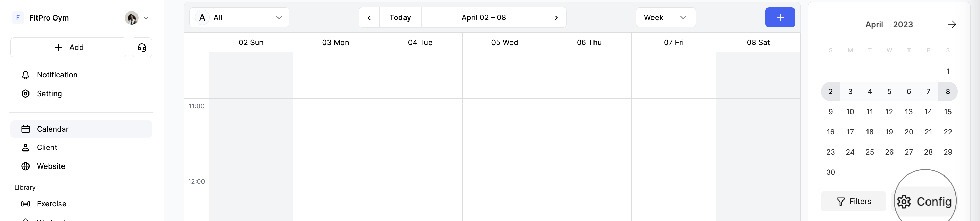Open the Week view dropdown

pyautogui.click(x=665, y=17)
